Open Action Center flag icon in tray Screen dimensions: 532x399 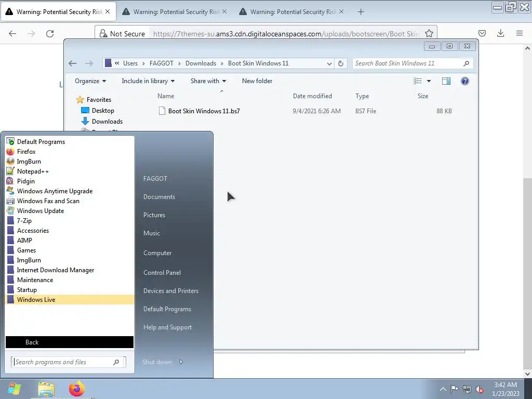click(x=454, y=389)
